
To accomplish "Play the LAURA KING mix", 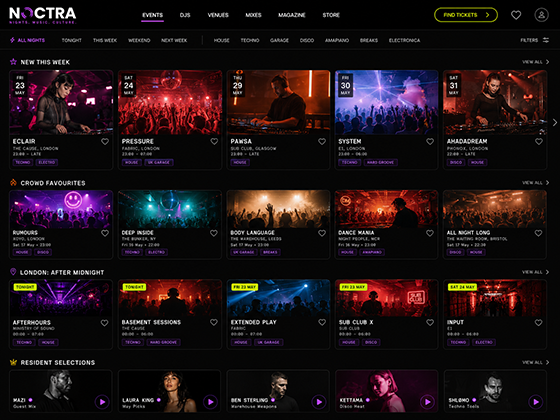I will click(210, 402).
